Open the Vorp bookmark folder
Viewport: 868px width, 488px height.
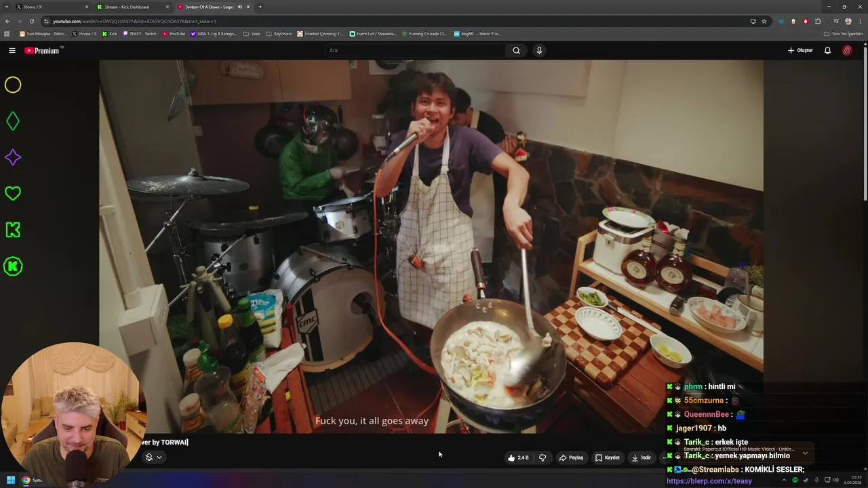pyautogui.click(x=252, y=33)
